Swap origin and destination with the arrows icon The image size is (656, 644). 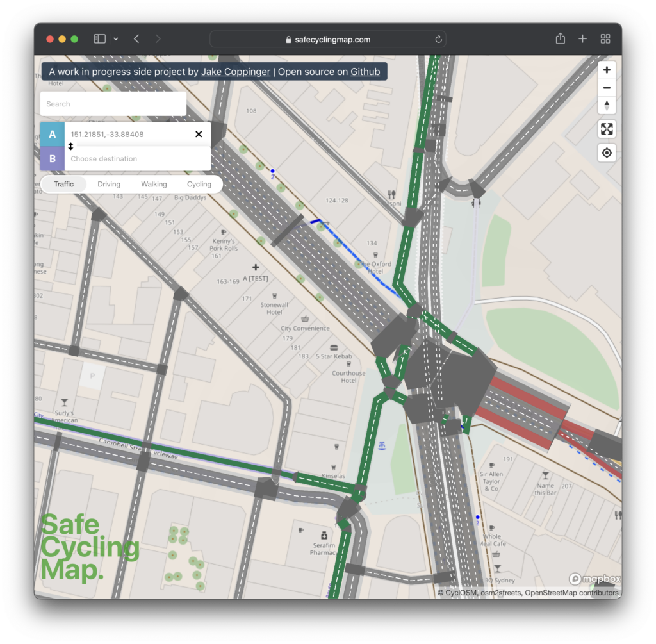(70, 146)
